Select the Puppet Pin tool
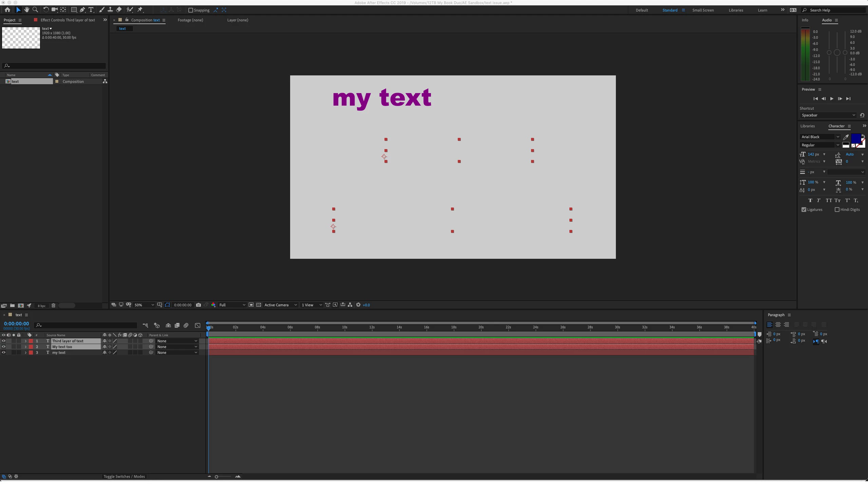 (x=140, y=10)
